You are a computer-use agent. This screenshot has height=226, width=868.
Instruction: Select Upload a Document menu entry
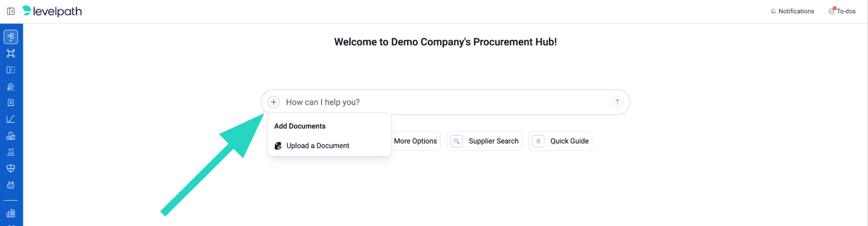317,146
